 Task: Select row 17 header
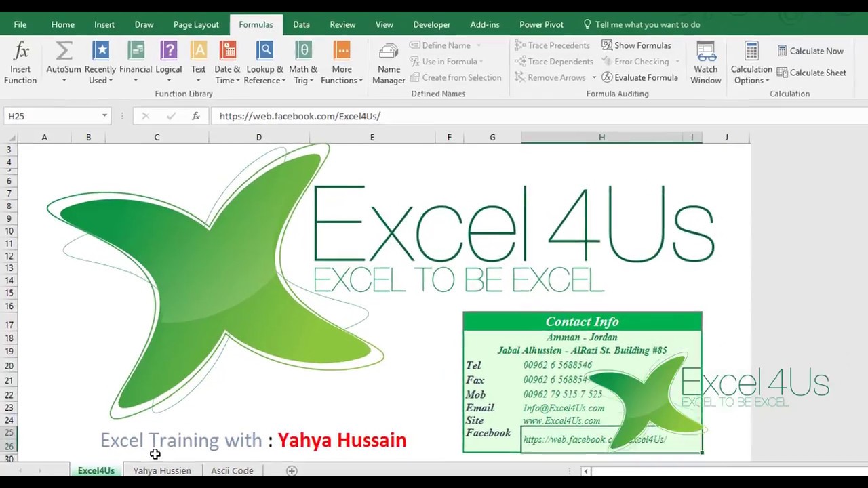tap(9, 325)
